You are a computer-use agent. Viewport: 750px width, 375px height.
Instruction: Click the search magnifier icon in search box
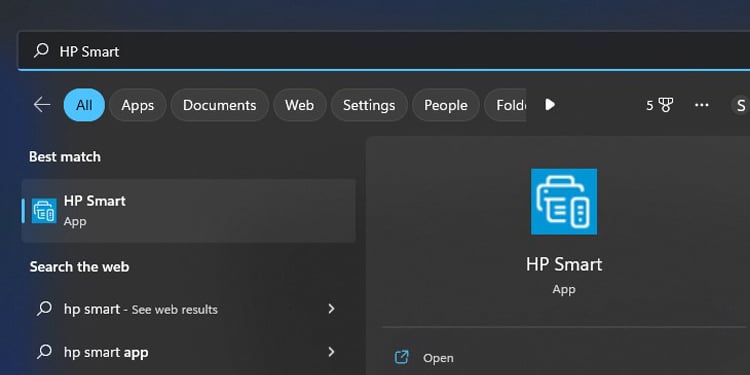click(x=41, y=50)
